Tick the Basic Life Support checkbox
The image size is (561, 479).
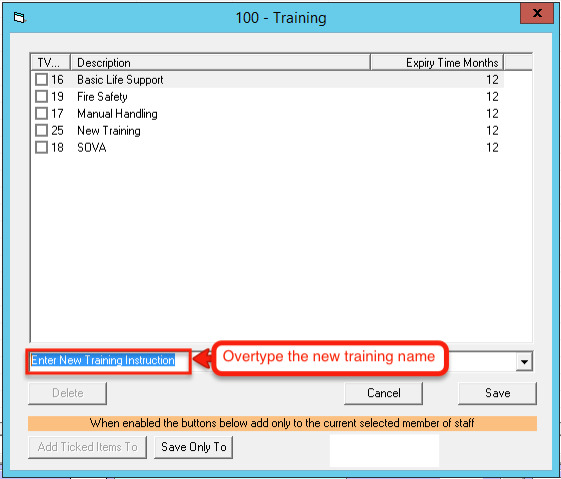pos(42,79)
